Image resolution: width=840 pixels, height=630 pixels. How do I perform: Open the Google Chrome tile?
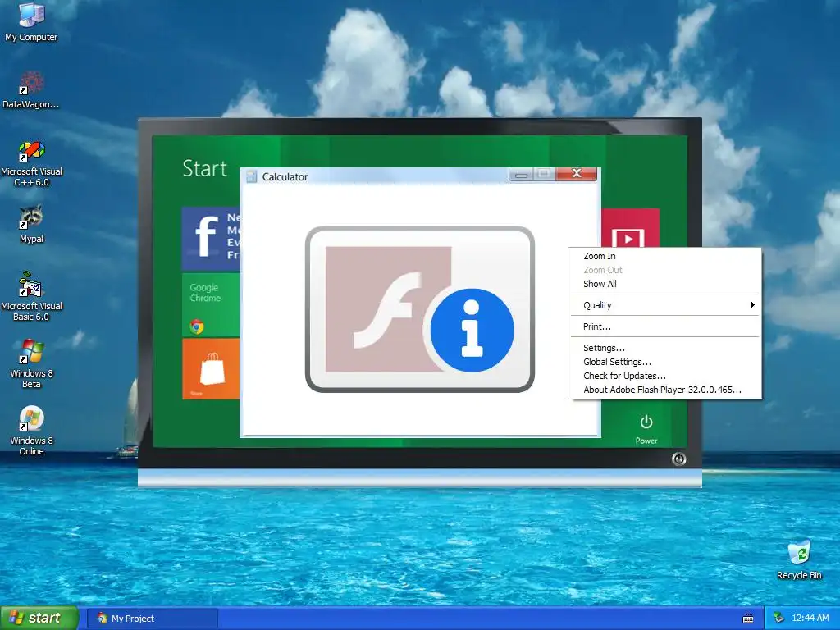[x=211, y=305]
